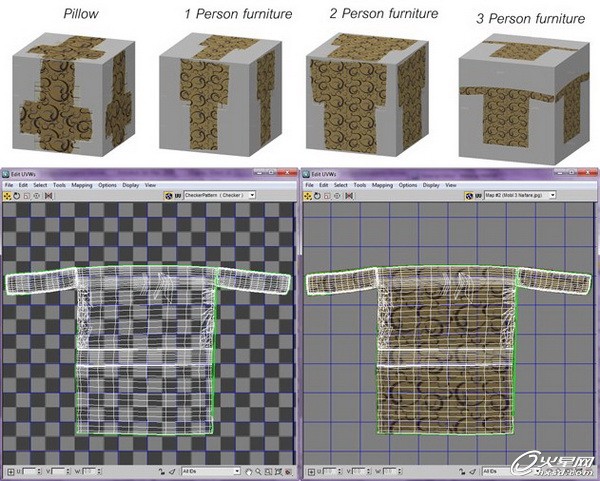The image size is (600, 481).
Task: Open View menu in right Edit UVWs window
Action: pyautogui.click(x=450, y=185)
